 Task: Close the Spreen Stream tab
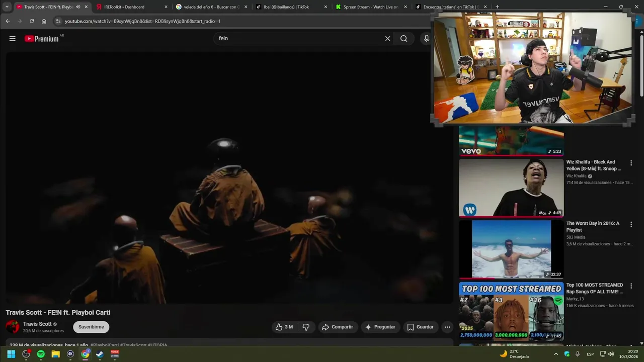tap(406, 7)
